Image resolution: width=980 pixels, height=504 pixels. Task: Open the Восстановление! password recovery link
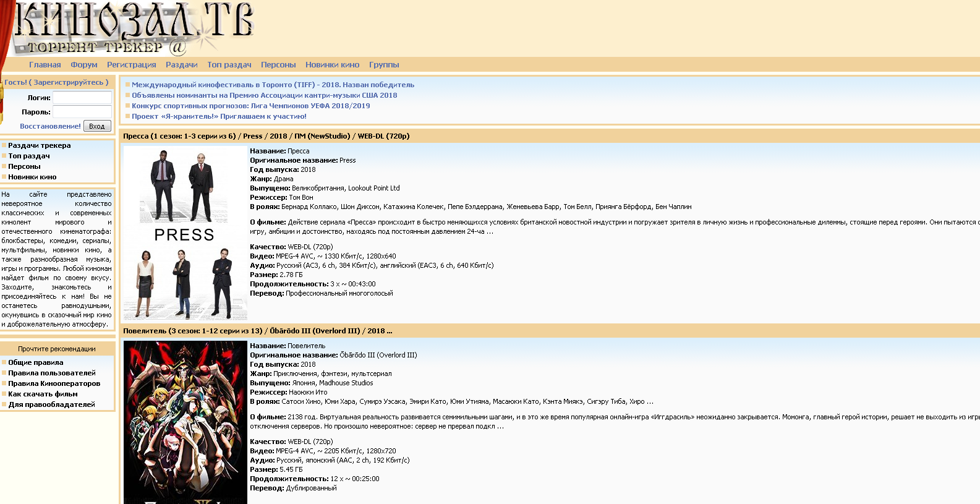click(x=50, y=126)
